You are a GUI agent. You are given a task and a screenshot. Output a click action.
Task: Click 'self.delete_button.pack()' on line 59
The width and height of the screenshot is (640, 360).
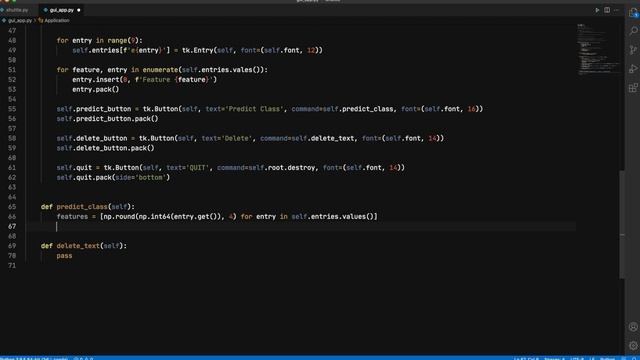(105, 148)
